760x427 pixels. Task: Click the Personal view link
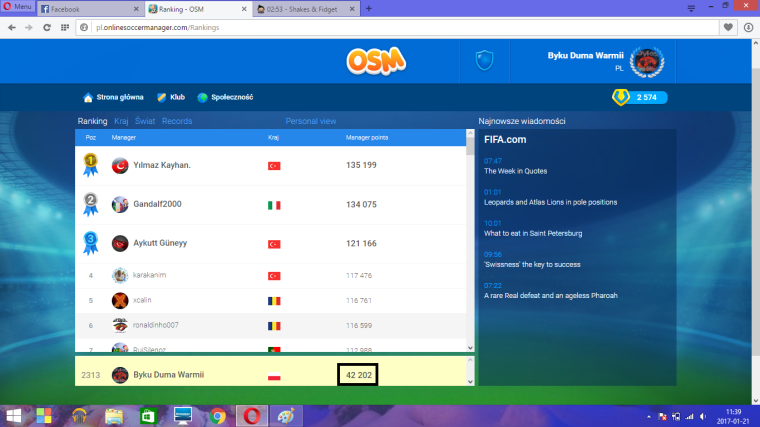pos(311,121)
